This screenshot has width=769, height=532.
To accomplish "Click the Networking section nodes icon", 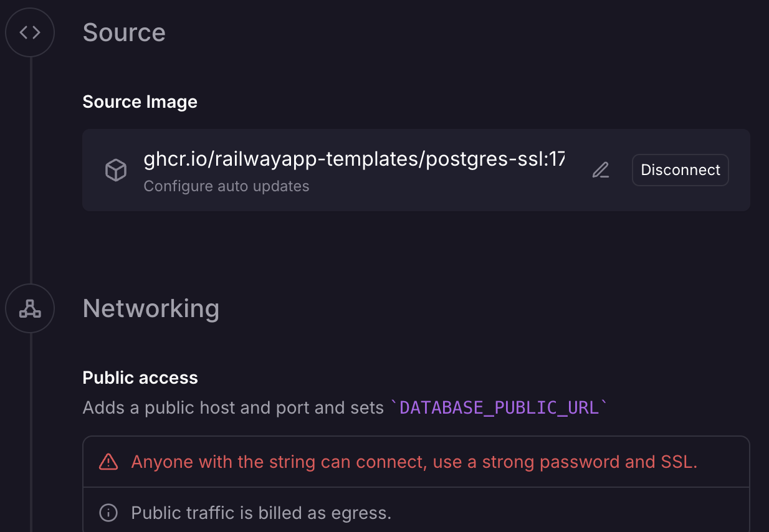I will click(x=30, y=308).
